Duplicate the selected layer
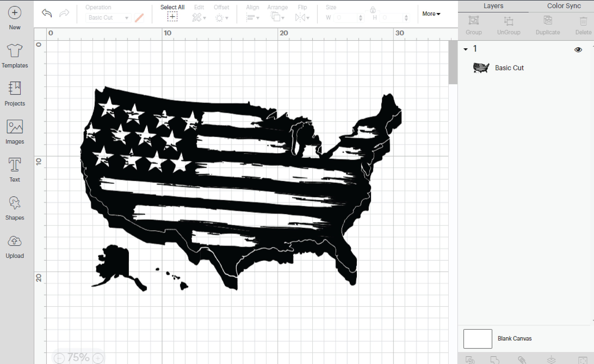Viewport: 594px width, 364px height. tap(548, 24)
